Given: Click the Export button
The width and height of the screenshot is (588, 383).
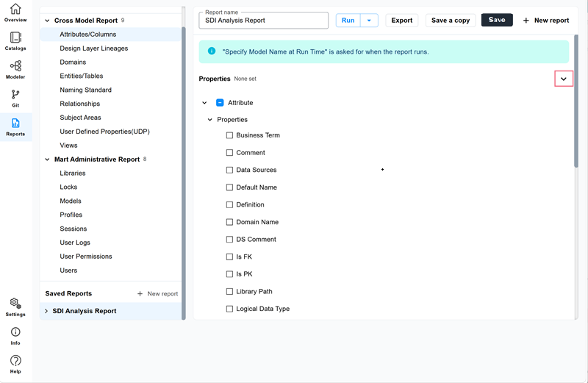Looking at the screenshot, I should [401, 21].
